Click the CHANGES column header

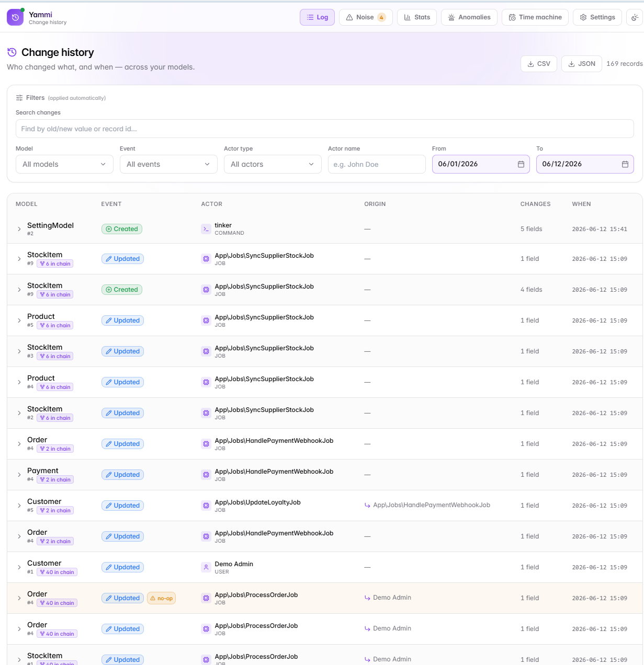[x=535, y=204]
